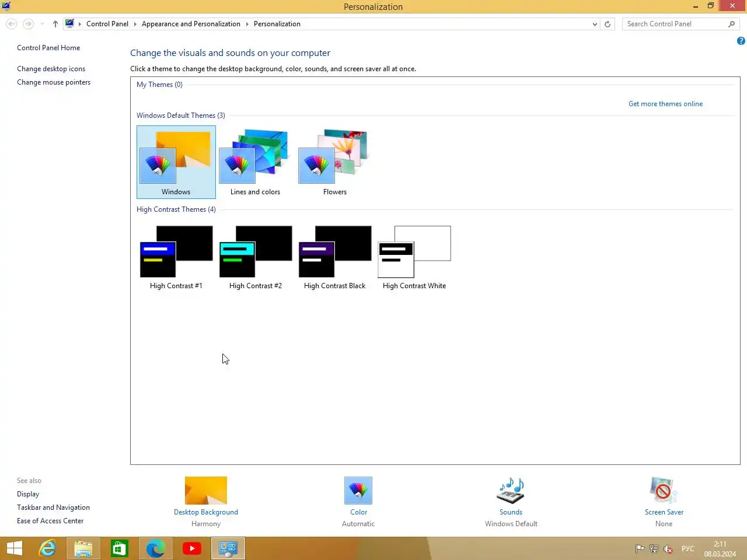Image resolution: width=747 pixels, height=560 pixels.
Task: Open the Color settings icon
Action: click(358, 491)
